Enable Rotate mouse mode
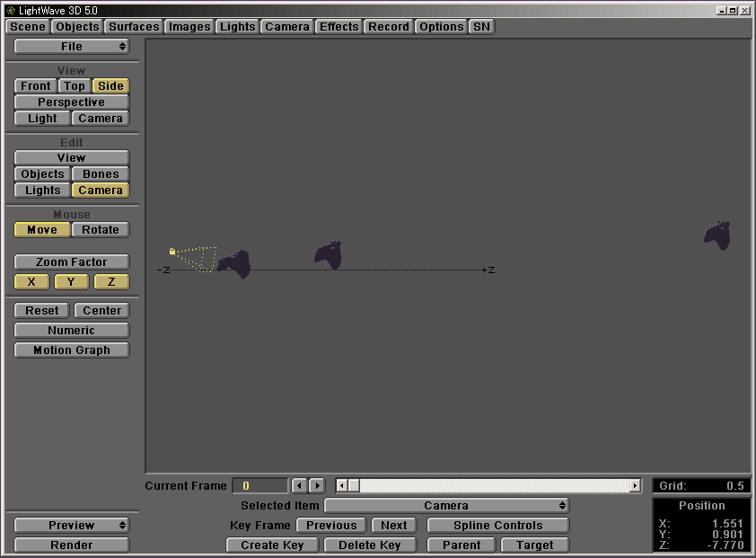Image resolution: width=756 pixels, height=558 pixels. point(100,229)
